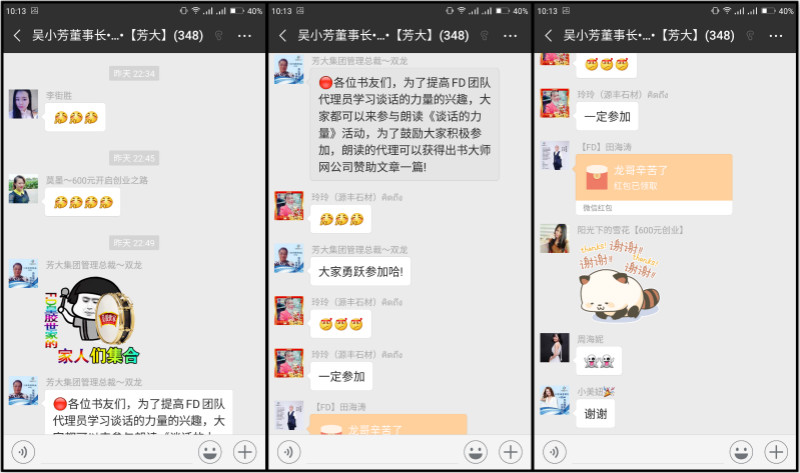Tap 李宙胜's avatar in the left panel
Image resolution: width=800 pixels, height=473 pixels.
click(x=24, y=104)
